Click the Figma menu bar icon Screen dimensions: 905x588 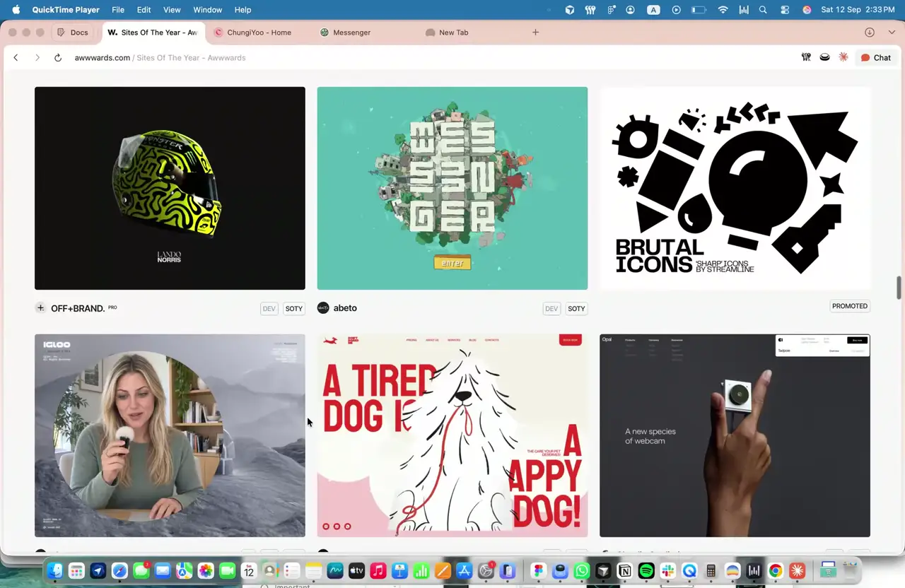pos(610,10)
